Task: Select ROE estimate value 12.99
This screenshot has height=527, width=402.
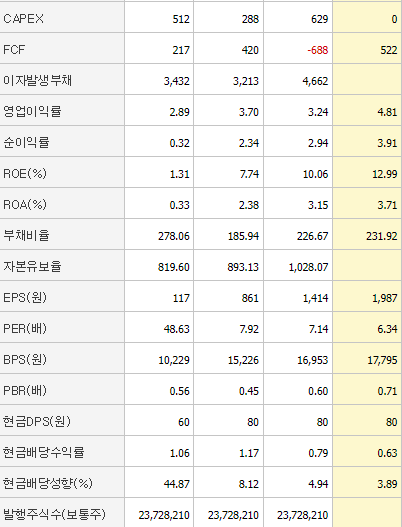Action: point(385,174)
